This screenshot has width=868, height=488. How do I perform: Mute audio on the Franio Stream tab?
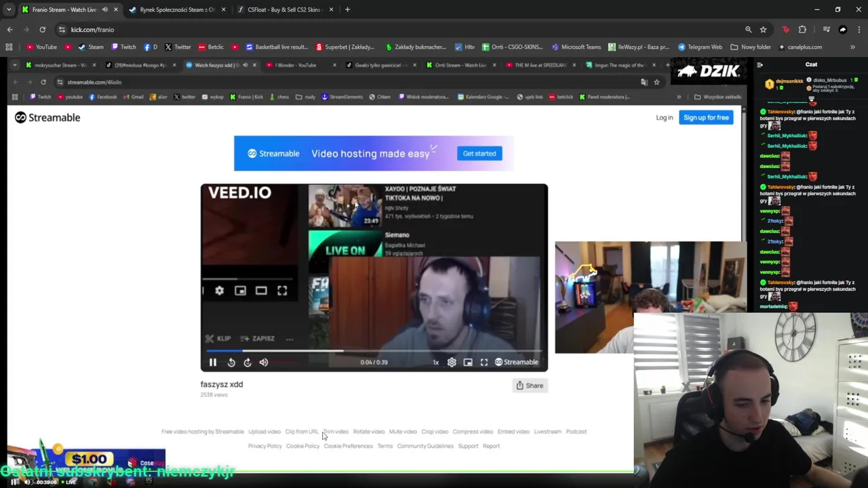[104, 9]
